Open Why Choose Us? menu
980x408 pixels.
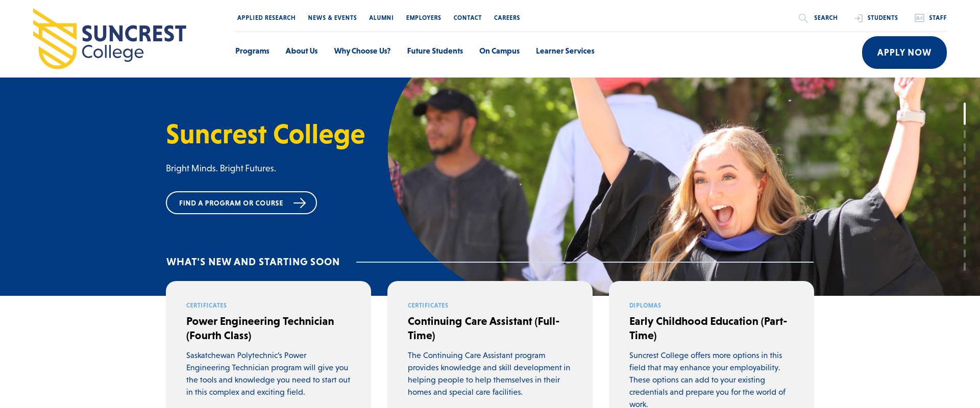[x=362, y=51]
